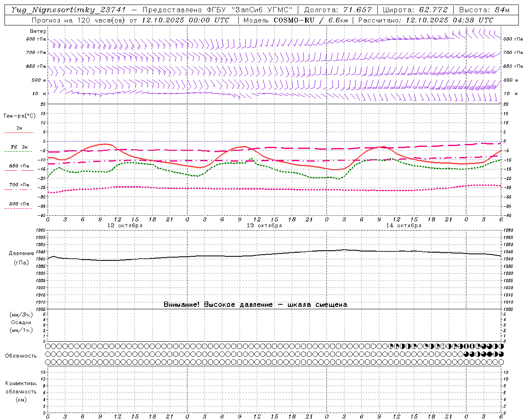Click the (гПа) unit label under Давление
Viewport: 525px width, 420px height.
point(21,262)
